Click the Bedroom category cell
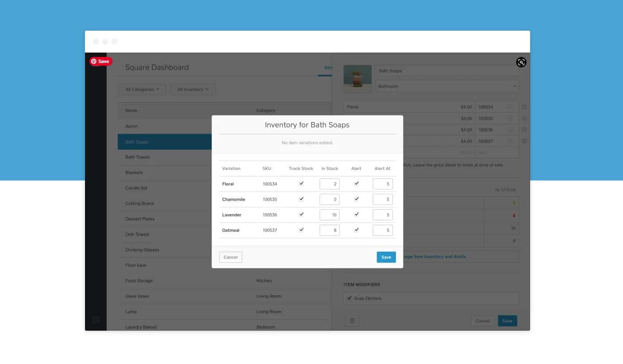 click(x=265, y=327)
